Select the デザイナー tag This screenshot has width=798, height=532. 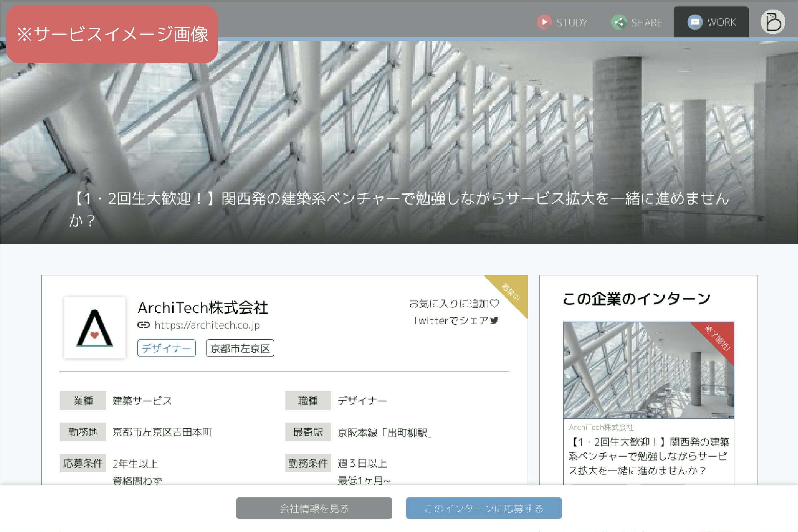(x=166, y=348)
